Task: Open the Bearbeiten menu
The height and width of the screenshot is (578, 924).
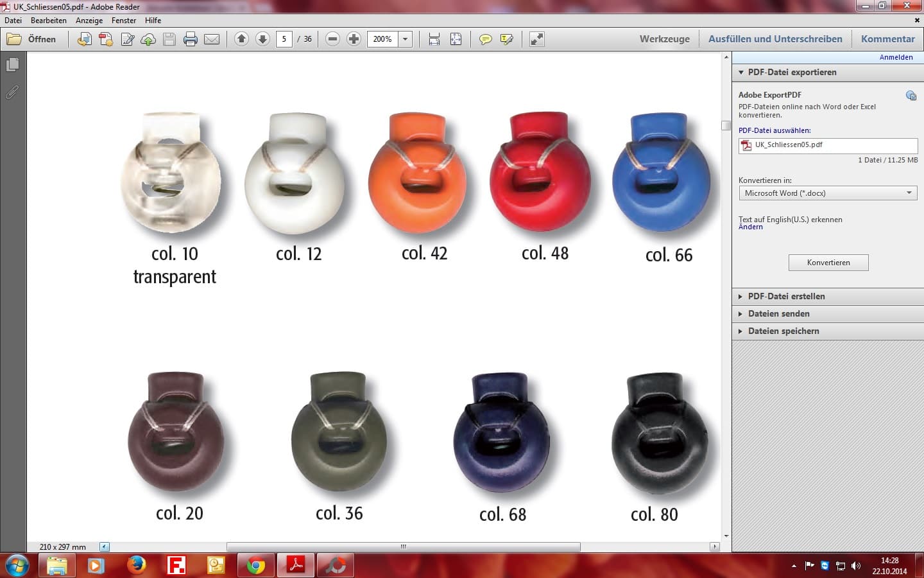Action: [x=49, y=21]
